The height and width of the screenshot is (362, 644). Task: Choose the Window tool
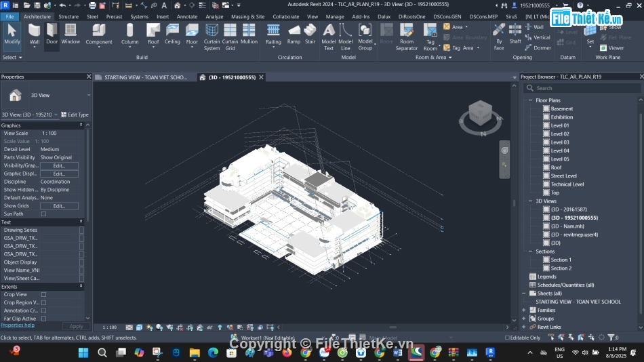pos(71,34)
